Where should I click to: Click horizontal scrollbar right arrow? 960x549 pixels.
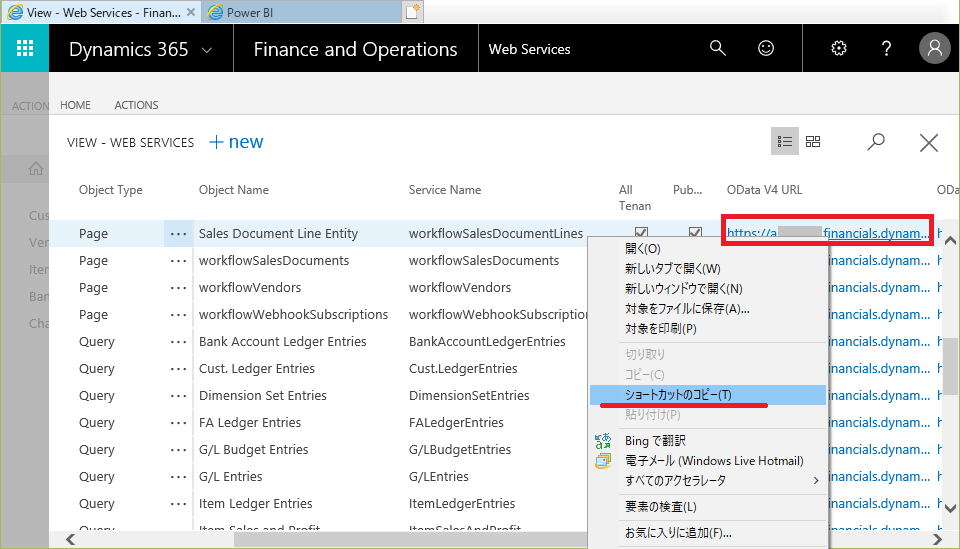coord(937,539)
